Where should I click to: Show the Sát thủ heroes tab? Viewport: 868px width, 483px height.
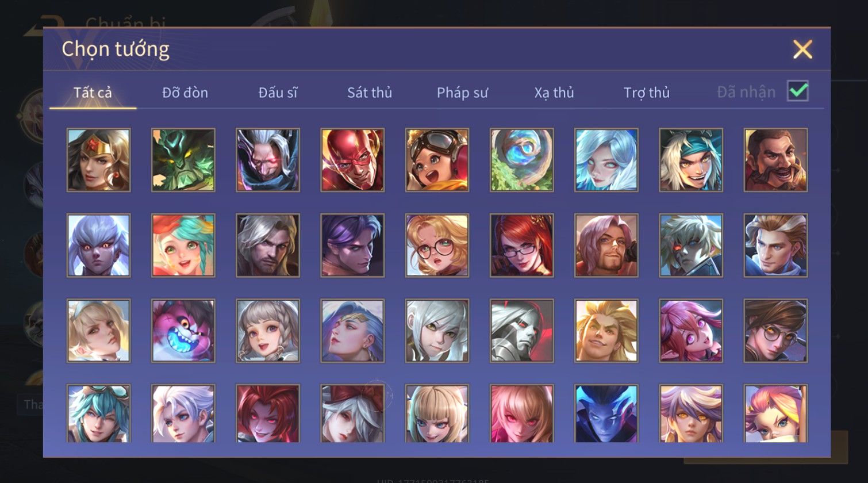click(x=370, y=93)
